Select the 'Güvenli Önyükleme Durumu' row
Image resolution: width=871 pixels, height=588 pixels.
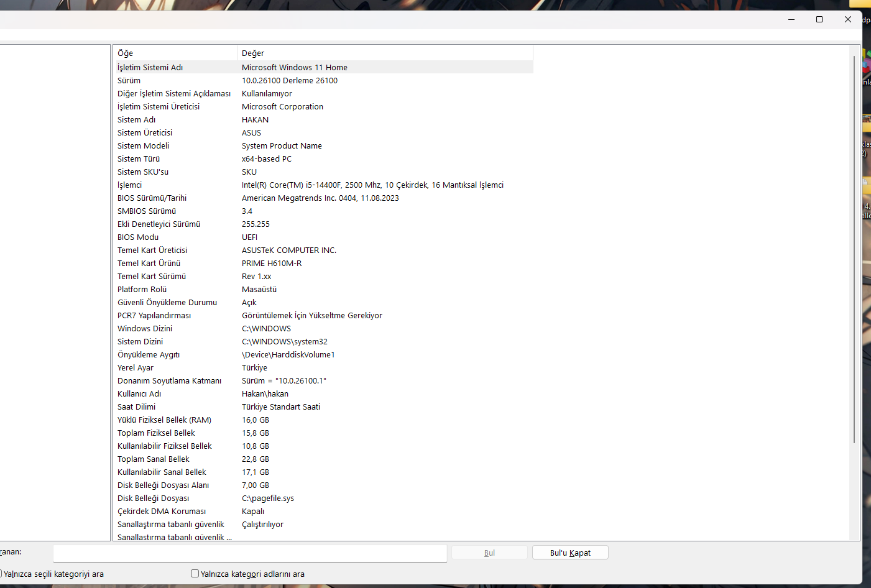click(x=323, y=303)
